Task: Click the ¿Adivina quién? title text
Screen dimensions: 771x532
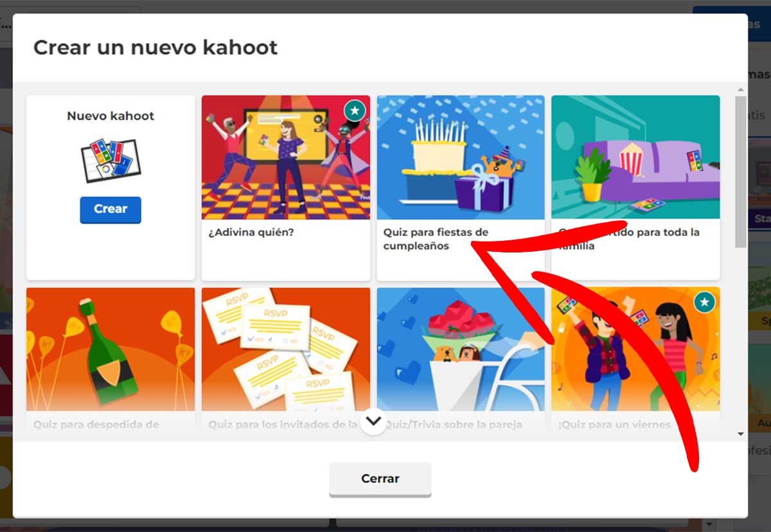Action: [251, 232]
